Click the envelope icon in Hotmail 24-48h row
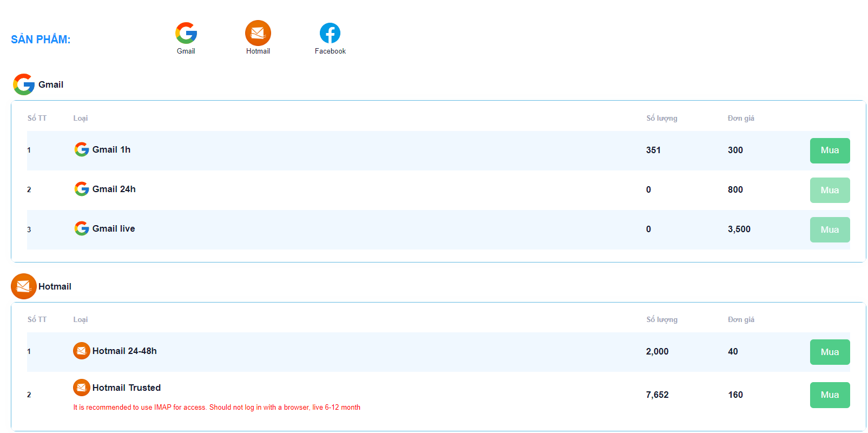Viewport: 868px width, 433px height. 82,351
